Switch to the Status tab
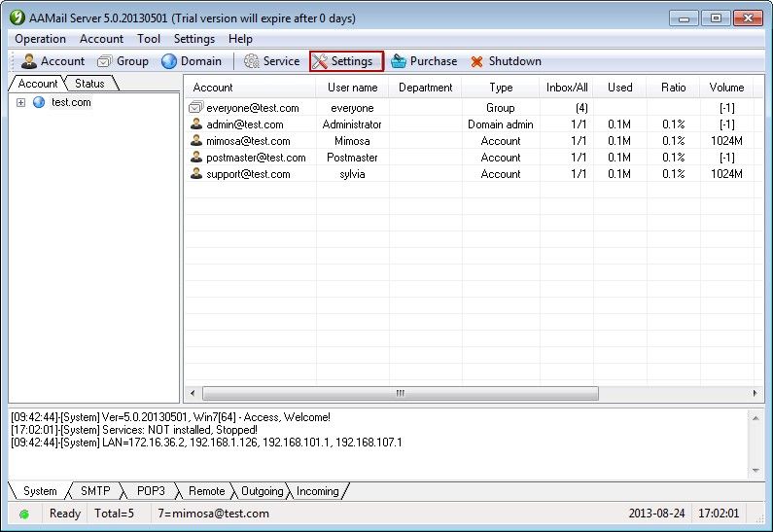The image size is (773, 532). [x=89, y=84]
